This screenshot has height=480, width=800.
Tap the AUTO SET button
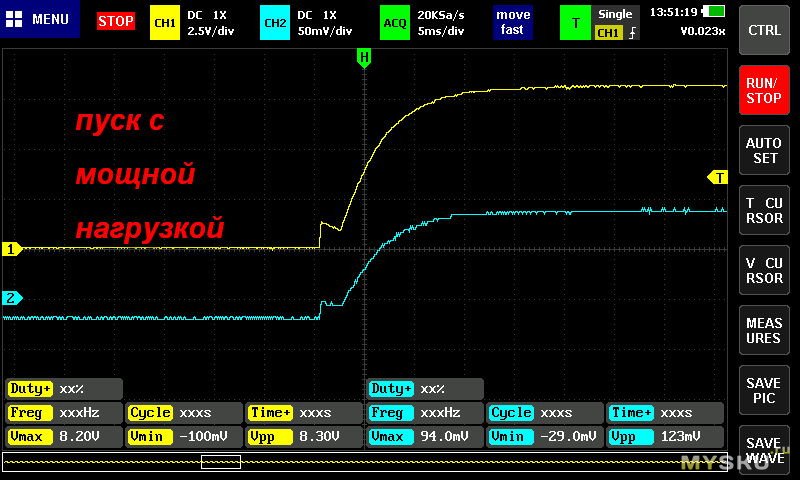coord(764,150)
